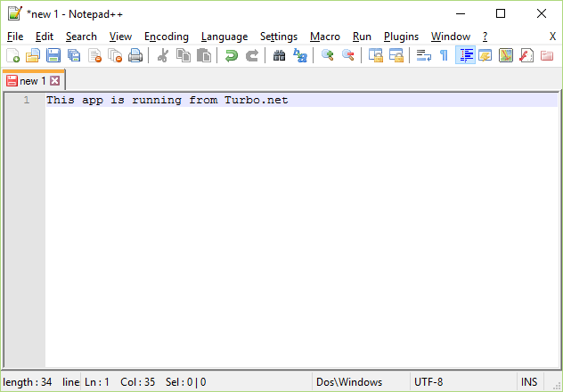Viewport: 563px width, 392px height.
Task: Undo the last action with green arrow
Action: click(232, 55)
